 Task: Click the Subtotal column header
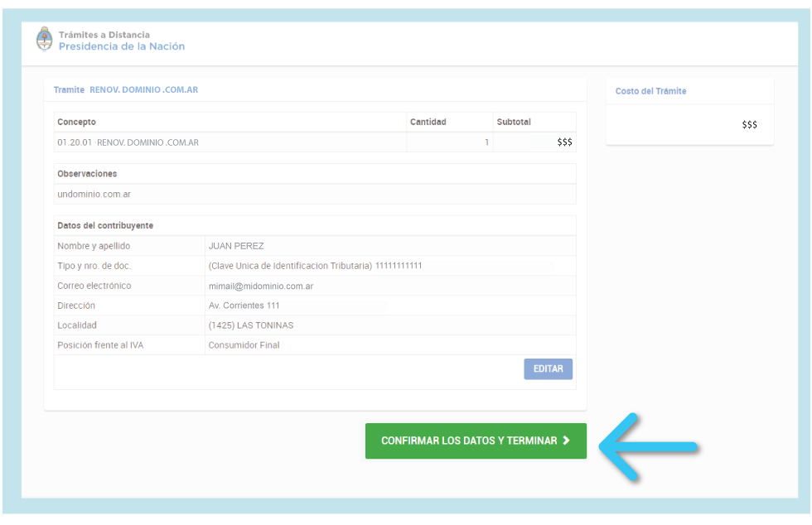(x=514, y=122)
